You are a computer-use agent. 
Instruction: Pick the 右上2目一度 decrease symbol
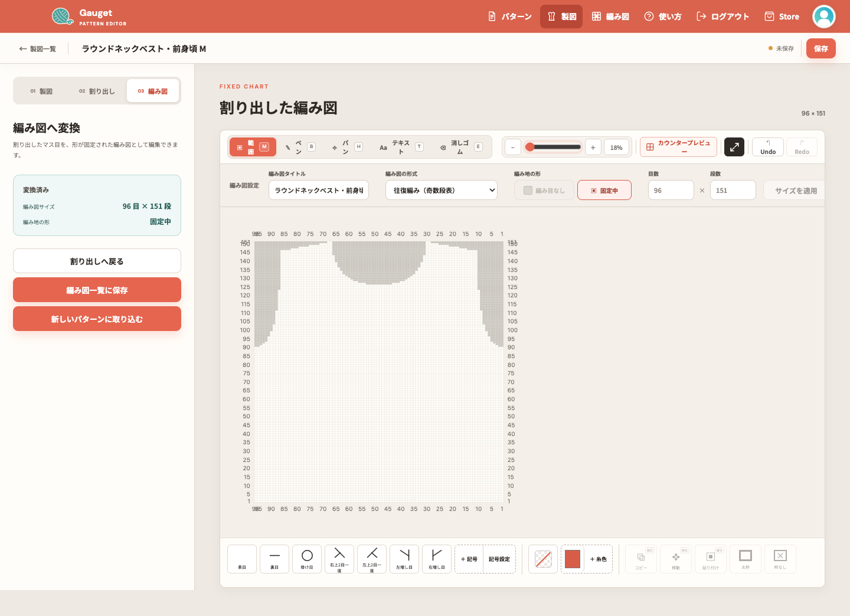pyautogui.click(x=339, y=559)
